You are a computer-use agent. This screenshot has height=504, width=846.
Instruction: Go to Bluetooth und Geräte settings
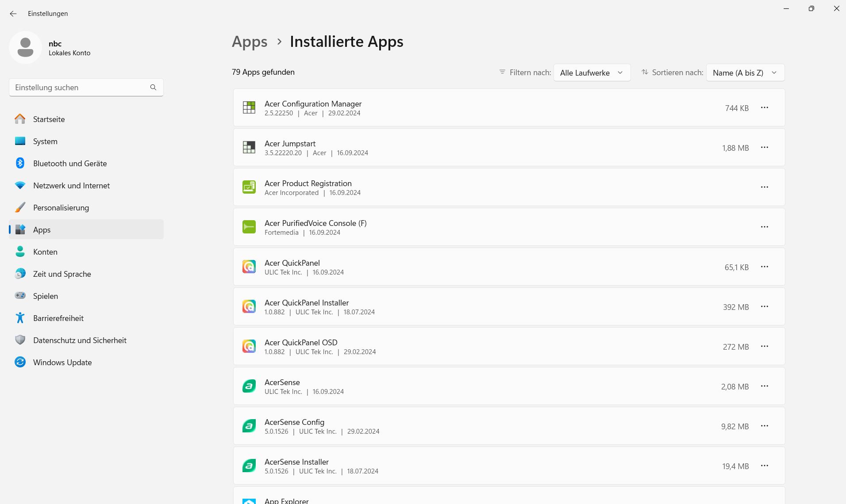point(70,164)
